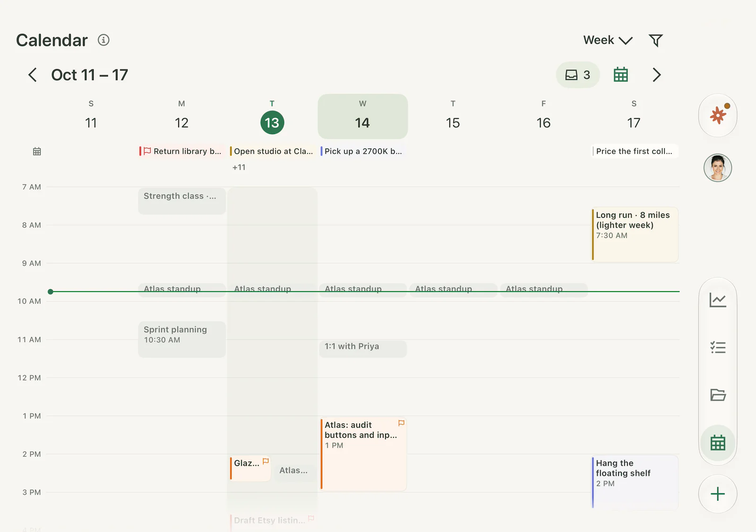Open Return library b... all-day task
This screenshot has width=756, height=532.
(x=182, y=151)
